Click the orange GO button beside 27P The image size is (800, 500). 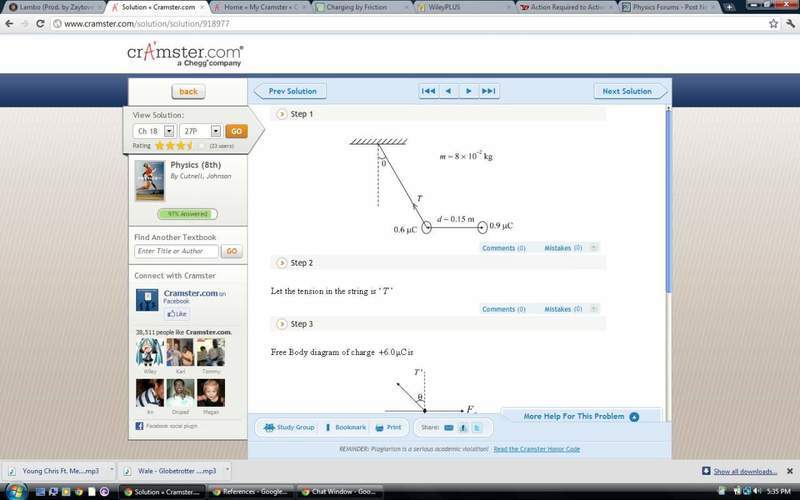(236, 131)
